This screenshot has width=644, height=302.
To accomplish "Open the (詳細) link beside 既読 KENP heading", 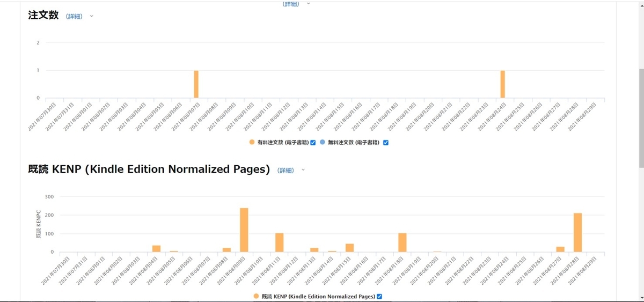I will click(x=286, y=171).
